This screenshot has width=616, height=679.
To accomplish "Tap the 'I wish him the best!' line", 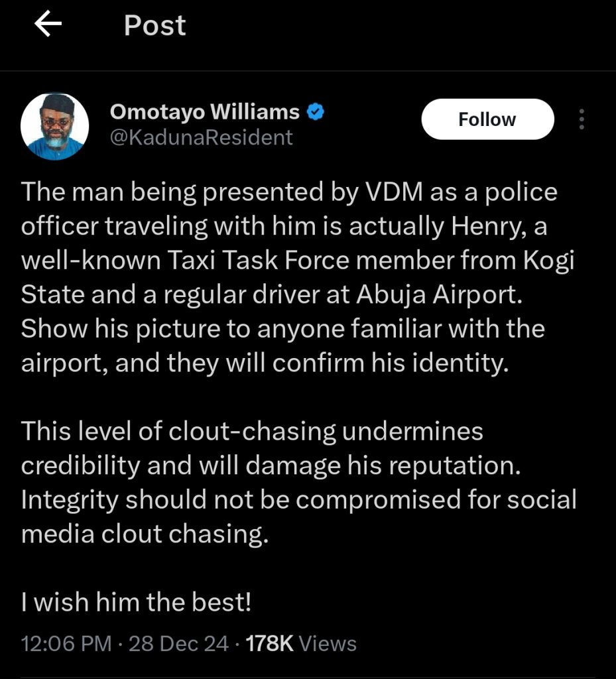I will pyautogui.click(x=136, y=604).
